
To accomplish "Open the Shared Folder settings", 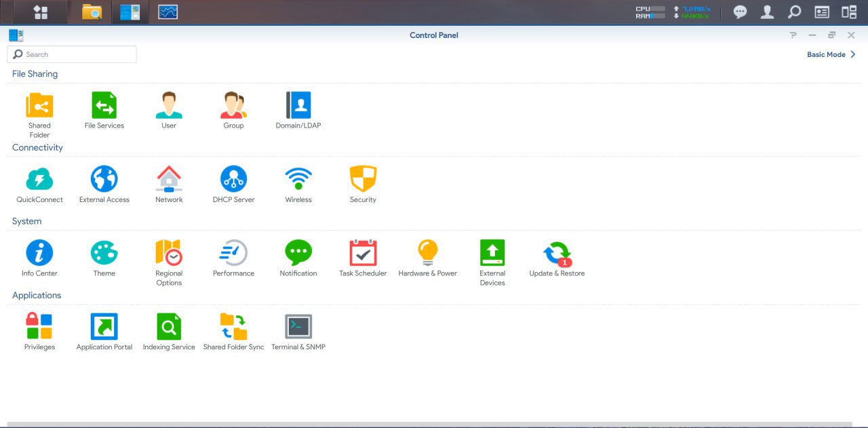I will pyautogui.click(x=39, y=106).
